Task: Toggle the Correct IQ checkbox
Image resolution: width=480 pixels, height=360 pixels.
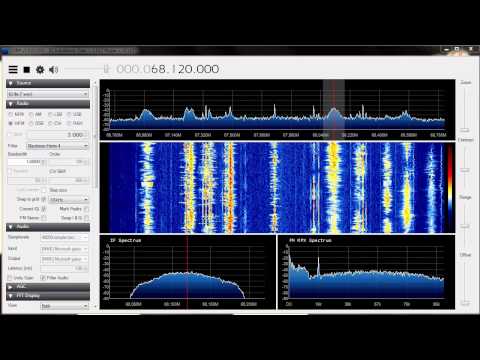Action: [44, 209]
